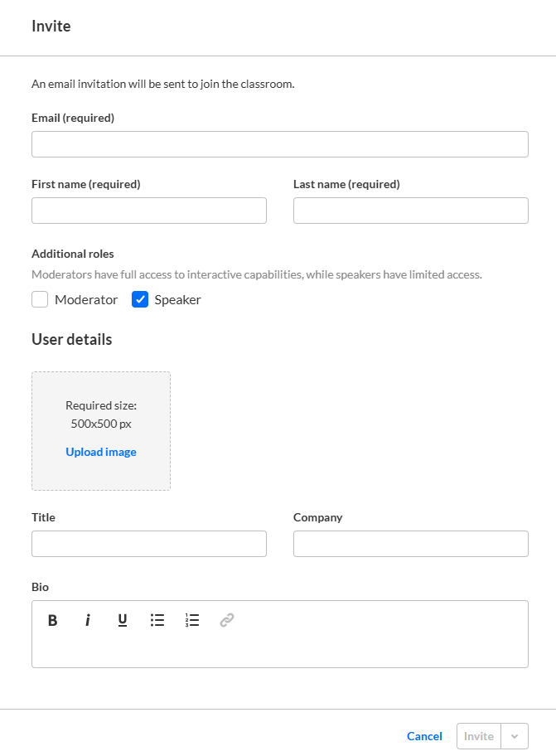Toggle underline formatting in Bio toolbar
This screenshot has height=756, width=556.
[x=123, y=620]
